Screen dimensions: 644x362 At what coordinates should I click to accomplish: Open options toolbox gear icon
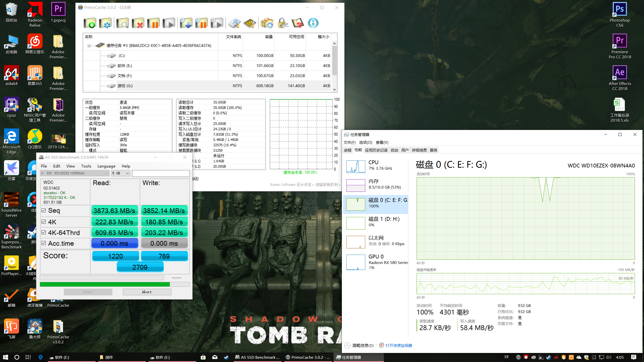267,23
